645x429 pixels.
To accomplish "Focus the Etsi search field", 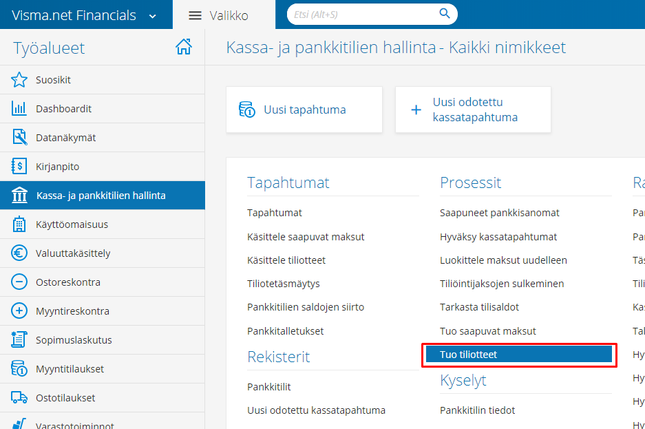I will pyautogui.click(x=360, y=14).
